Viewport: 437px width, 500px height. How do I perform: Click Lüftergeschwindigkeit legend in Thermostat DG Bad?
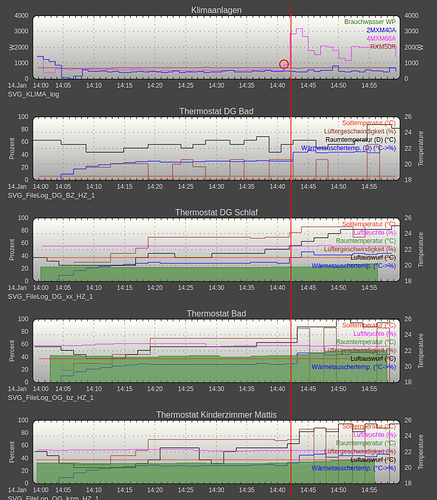point(360,131)
